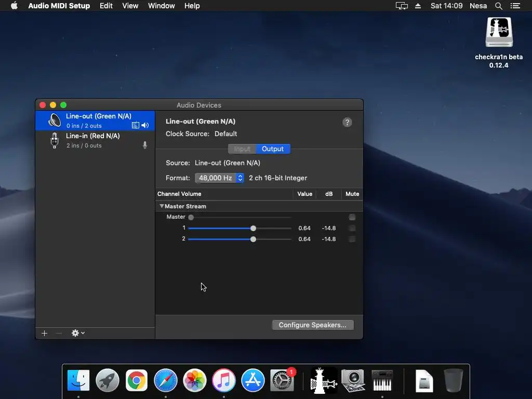Click the Nesa user name in menu bar
Viewport: 532px width, 399px height.
click(x=478, y=6)
